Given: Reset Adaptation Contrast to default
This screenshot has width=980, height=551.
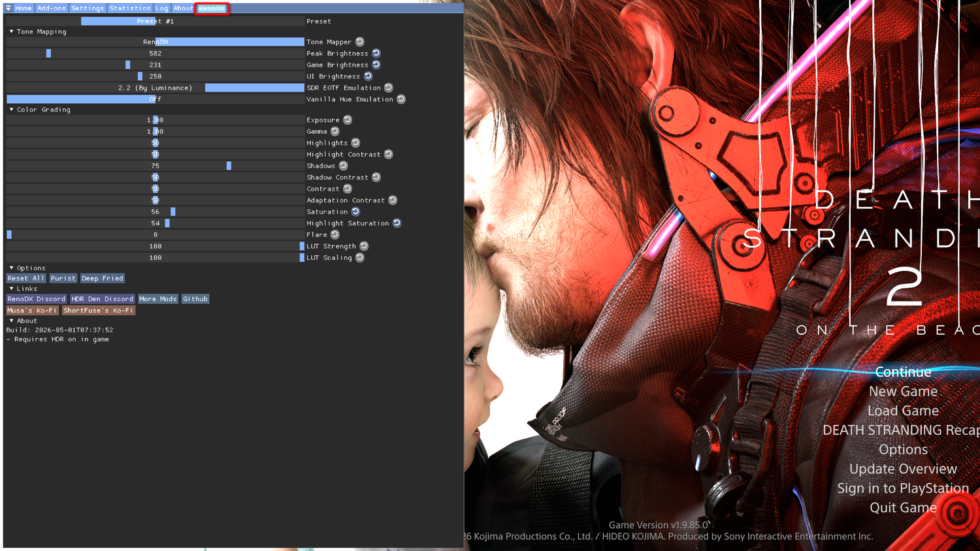Looking at the screenshot, I should (x=393, y=200).
